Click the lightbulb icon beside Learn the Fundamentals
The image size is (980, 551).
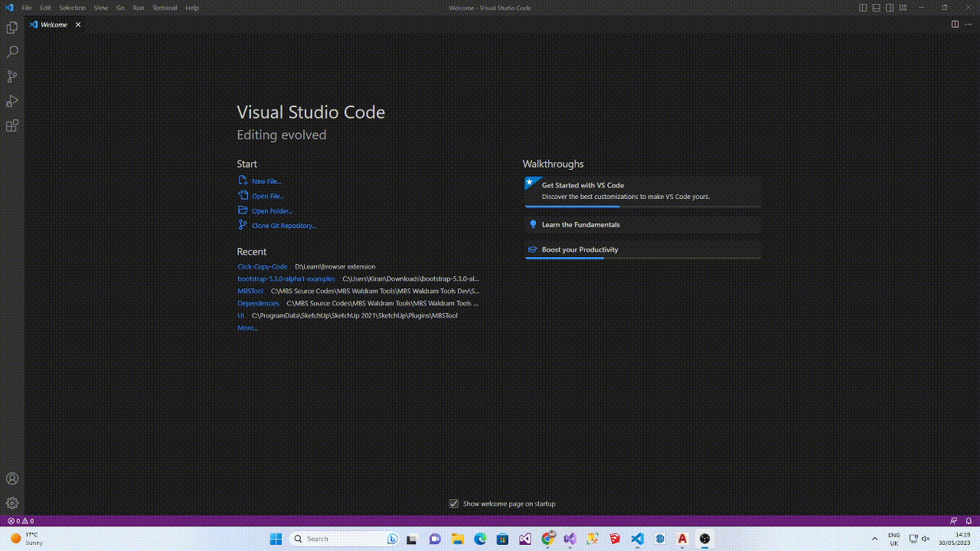click(533, 224)
